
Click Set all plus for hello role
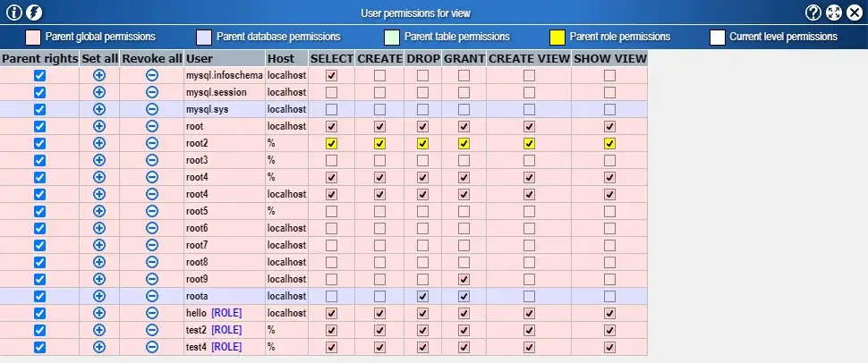[x=99, y=313]
